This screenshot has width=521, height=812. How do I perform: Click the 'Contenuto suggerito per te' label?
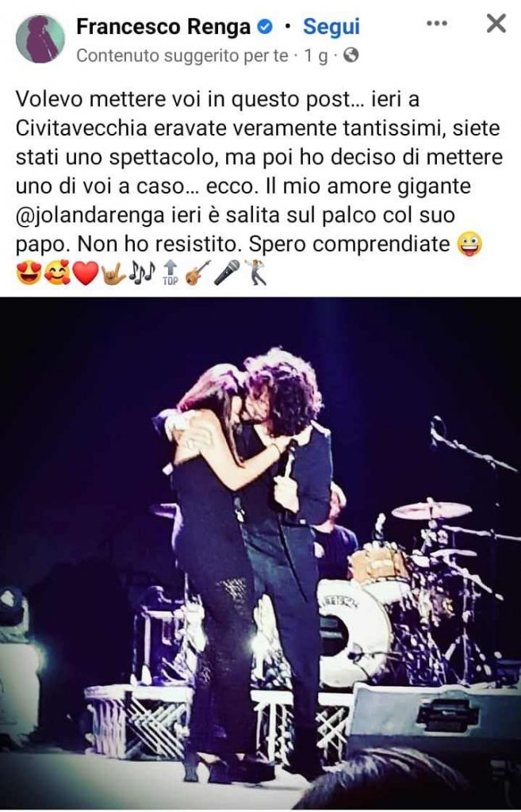point(182,56)
